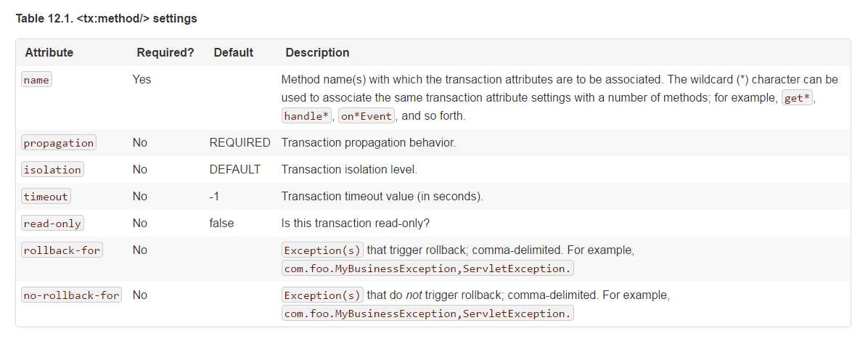Image resolution: width=868 pixels, height=344 pixels.
Task: Select the no-rollback-for attribute code label
Action: tap(71, 295)
